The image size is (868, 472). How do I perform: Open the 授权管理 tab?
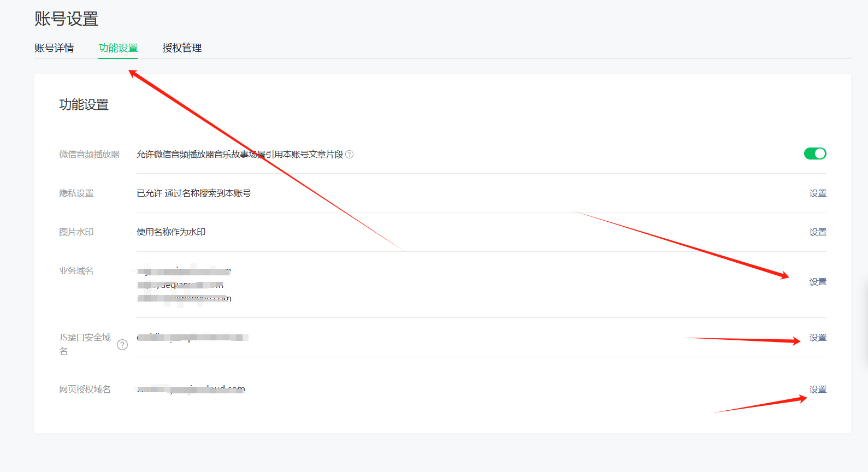click(182, 48)
